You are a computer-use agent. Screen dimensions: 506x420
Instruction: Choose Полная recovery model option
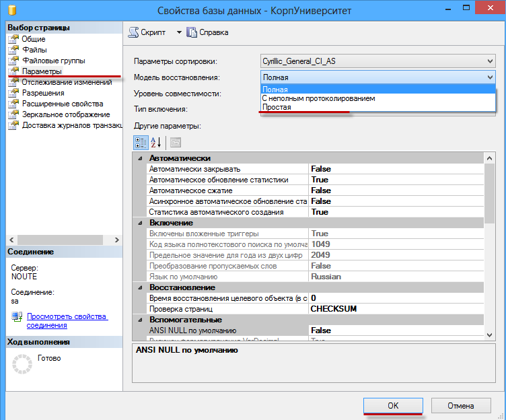[378, 90]
